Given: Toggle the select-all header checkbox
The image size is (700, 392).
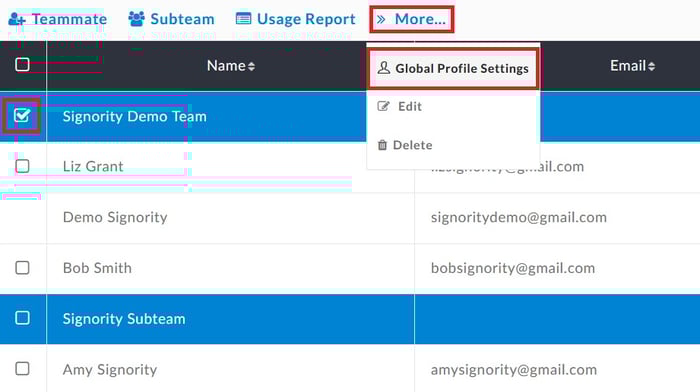Looking at the screenshot, I should click(x=22, y=65).
